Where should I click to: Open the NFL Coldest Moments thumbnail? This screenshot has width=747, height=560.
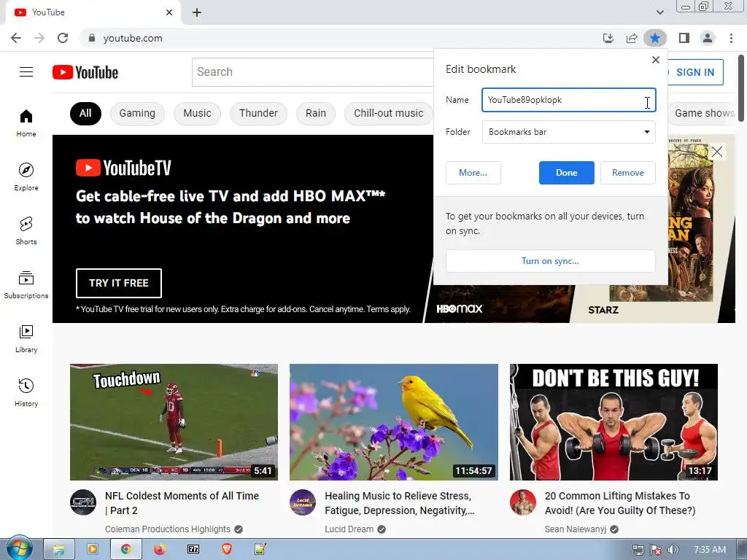tap(174, 422)
